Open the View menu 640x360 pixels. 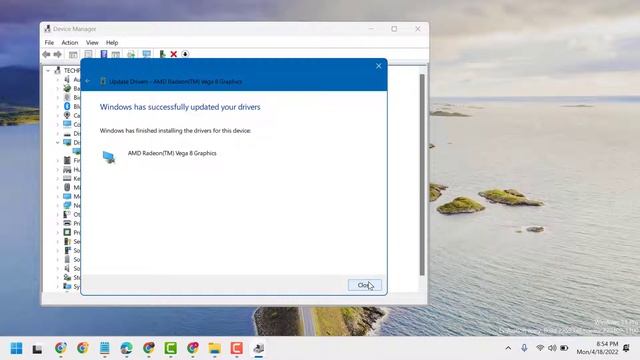[x=92, y=42]
